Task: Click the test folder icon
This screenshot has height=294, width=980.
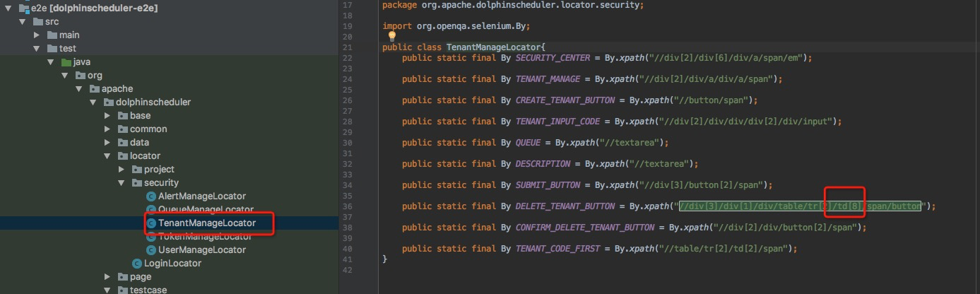Action: tap(52, 48)
